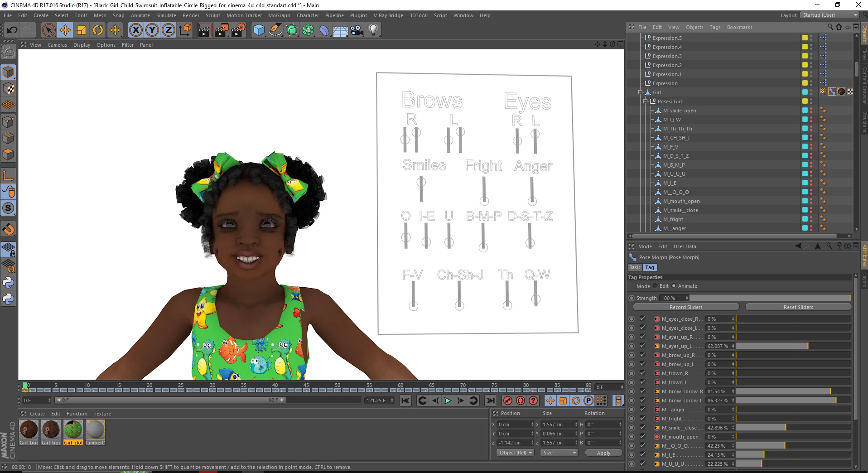Toggle M_brow_sorow_R morph checkbox
868x473 pixels.
coord(642,391)
